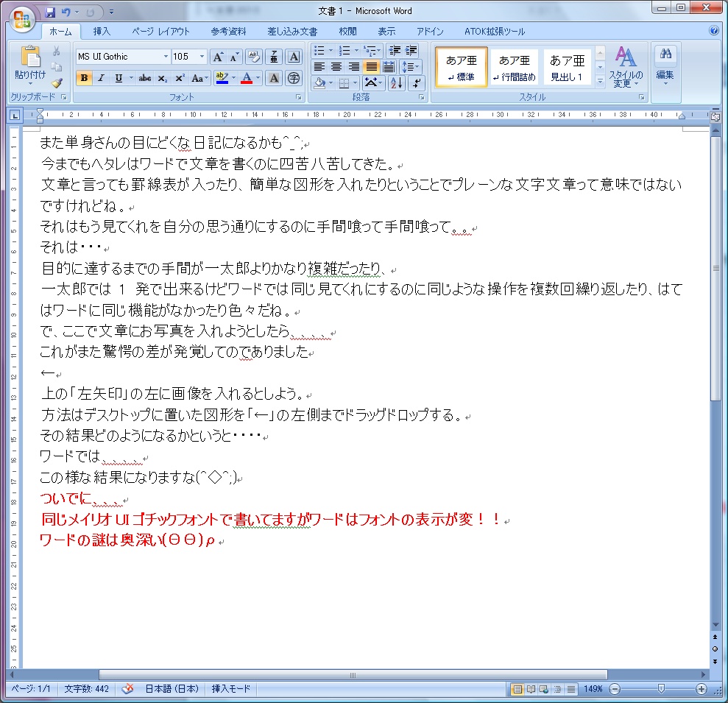Switch to Outline view
728x703 pixels.
pyautogui.click(x=557, y=689)
